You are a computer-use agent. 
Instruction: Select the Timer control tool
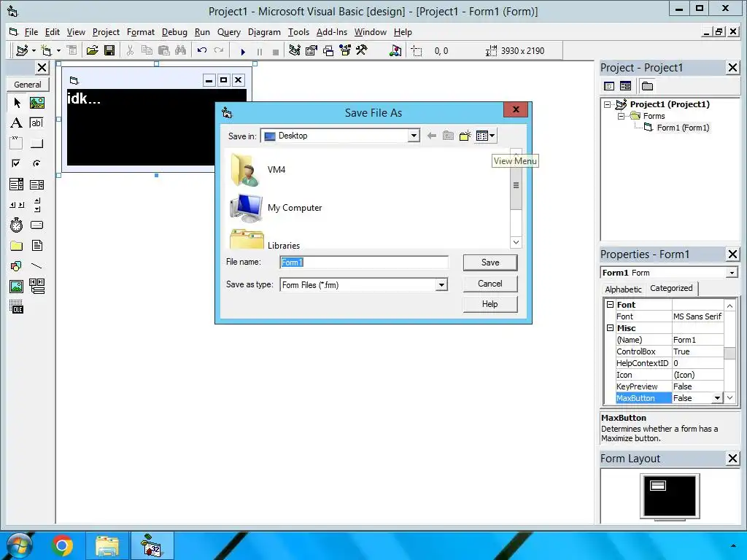(x=17, y=225)
